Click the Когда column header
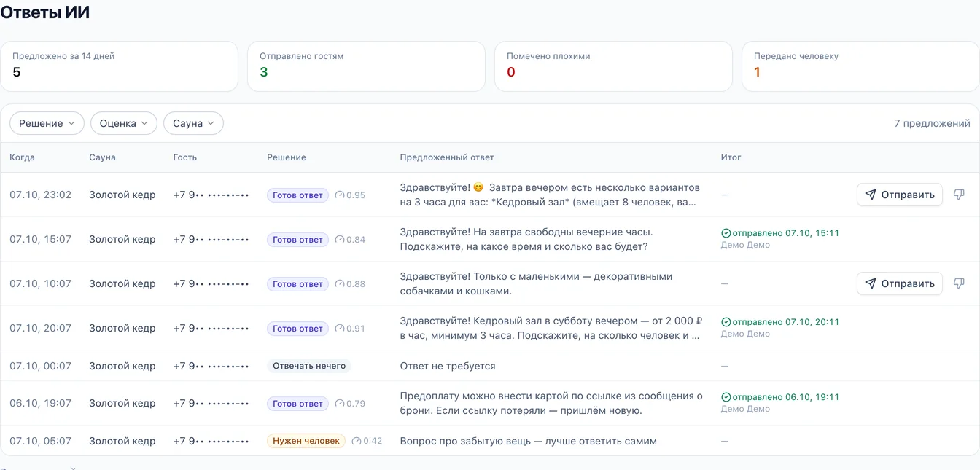The image size is (980, 470). [x=22, y=157]
